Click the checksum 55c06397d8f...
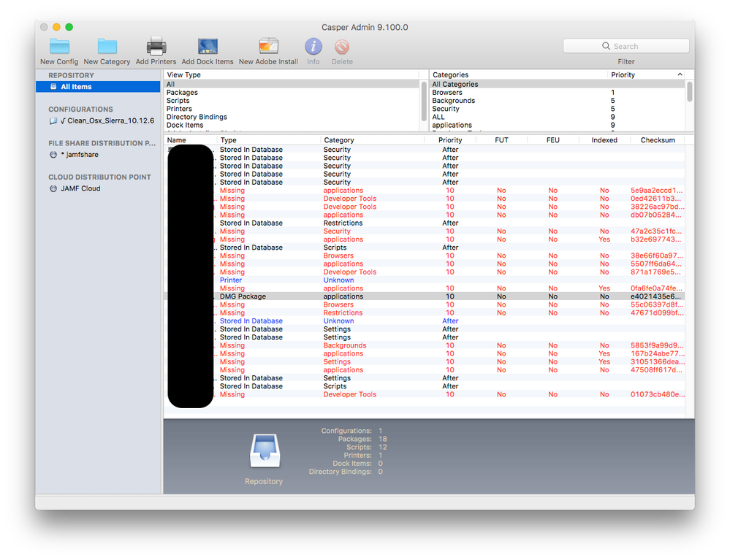Viewport: 730px width, 560px height. (x=657, y=304)
